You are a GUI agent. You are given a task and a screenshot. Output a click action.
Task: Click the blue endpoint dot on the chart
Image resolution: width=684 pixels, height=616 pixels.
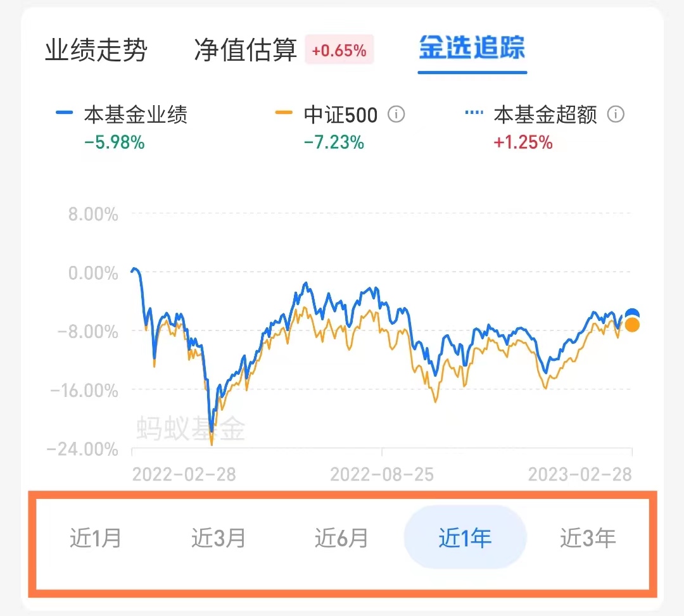click(631, 312)
